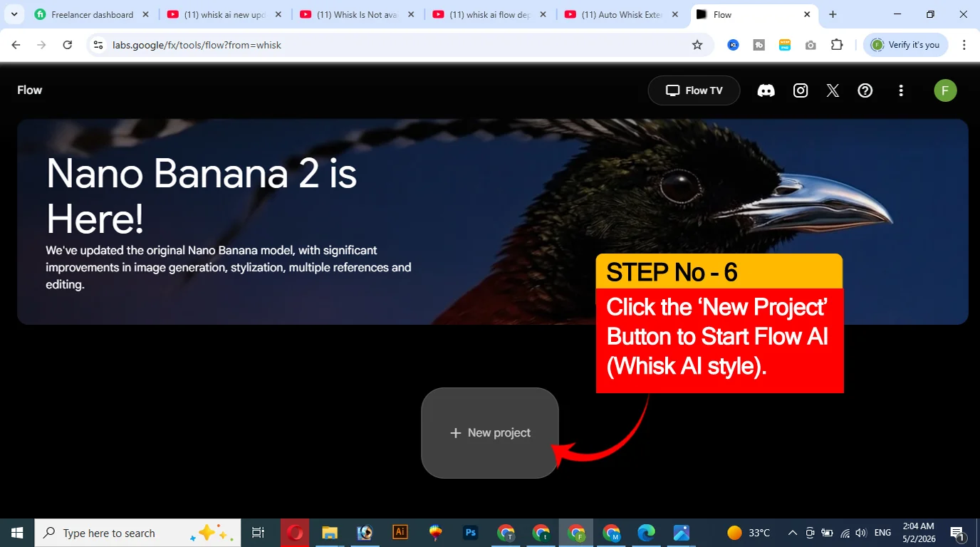Open Flow TV

point(694,90)
